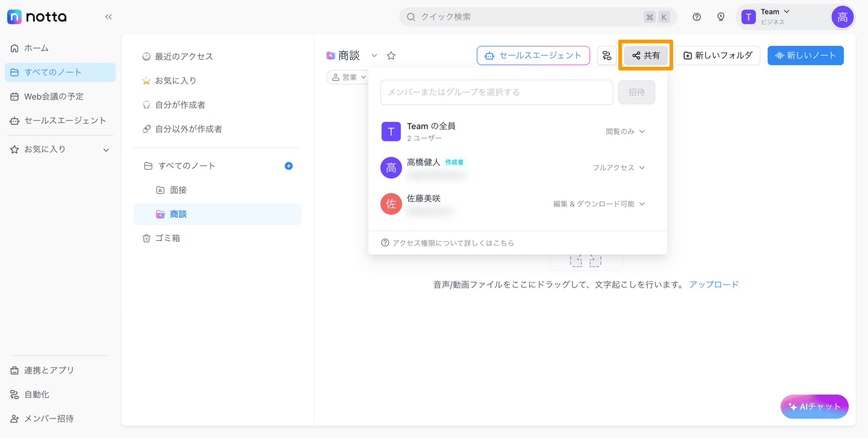Open ホーム in sidebar
The height and width of the screenshot is (438, 868).
click(60, 48)
